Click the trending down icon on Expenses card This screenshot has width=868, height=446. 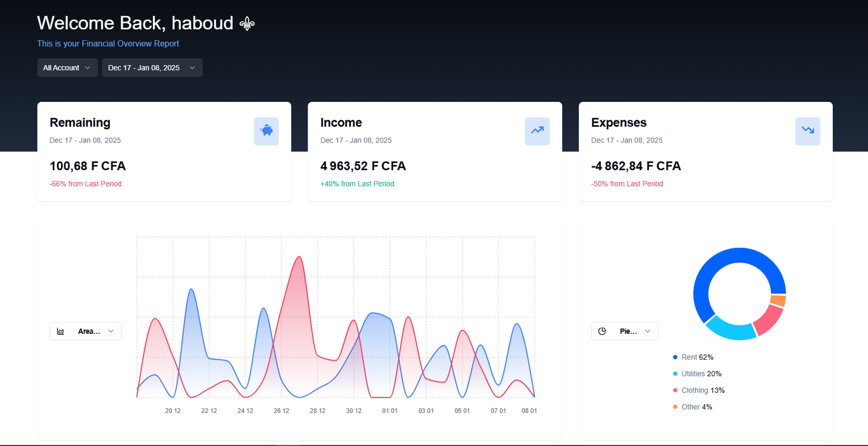coord(808,131)
